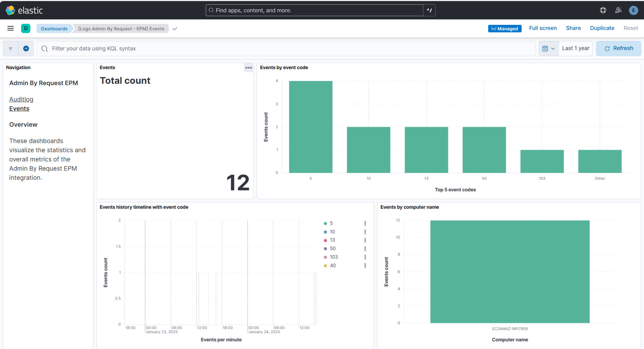Add a filter with the plus icon
The image size is (644, 349).
tap(26, 48)
